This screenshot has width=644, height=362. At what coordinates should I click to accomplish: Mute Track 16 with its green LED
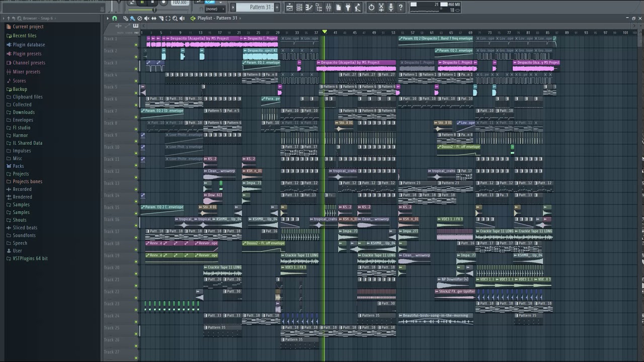[x=136, y=226]
